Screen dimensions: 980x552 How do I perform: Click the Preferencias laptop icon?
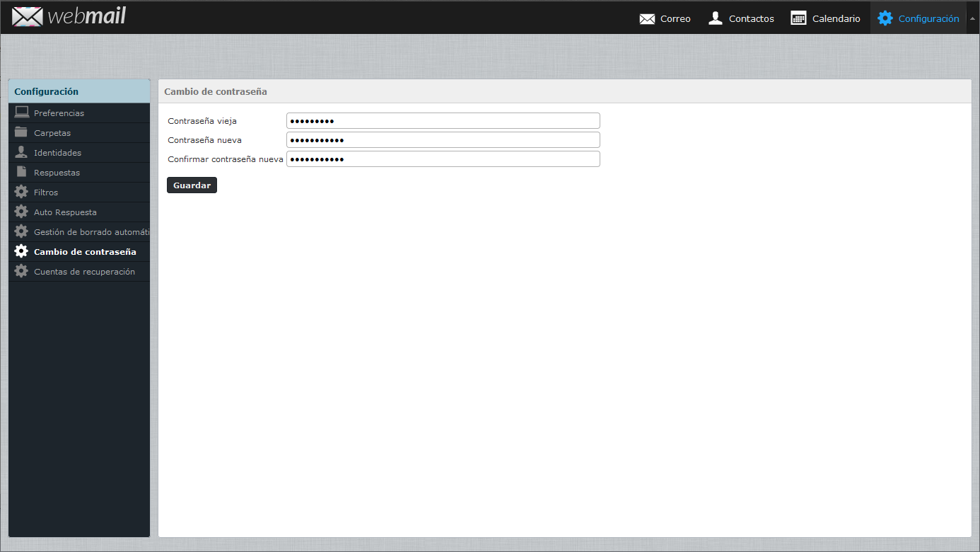pos(21,113)
